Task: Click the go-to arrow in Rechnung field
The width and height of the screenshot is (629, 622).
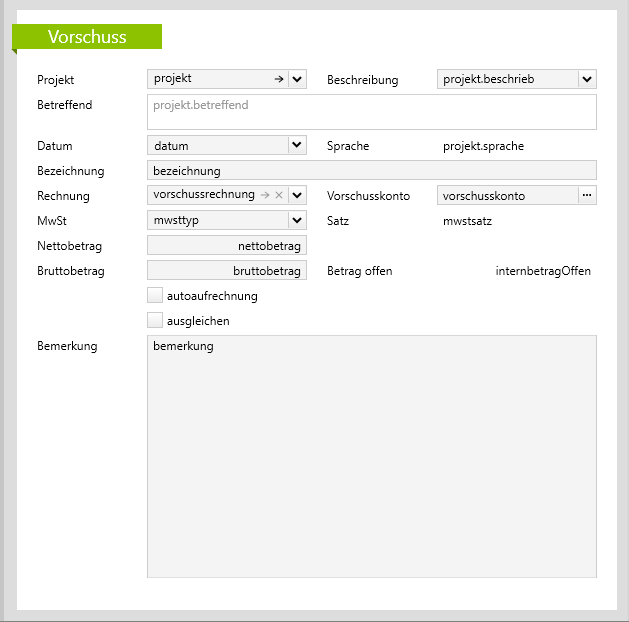Action: (x=265, y=195)
